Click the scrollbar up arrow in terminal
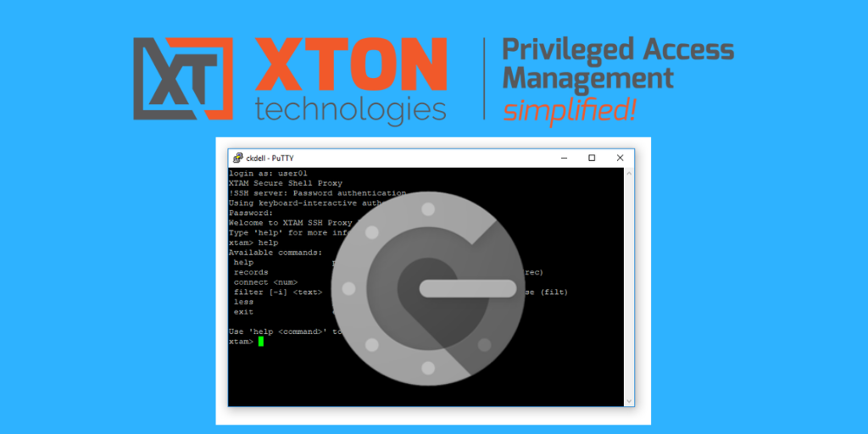 pyautogui.click(x=628, y=174)
